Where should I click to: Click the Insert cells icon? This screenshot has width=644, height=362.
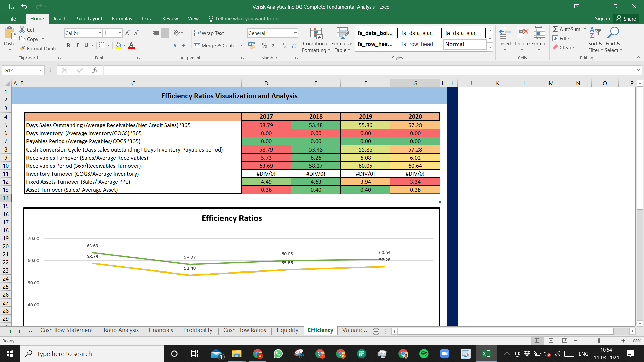click(505, 34)
